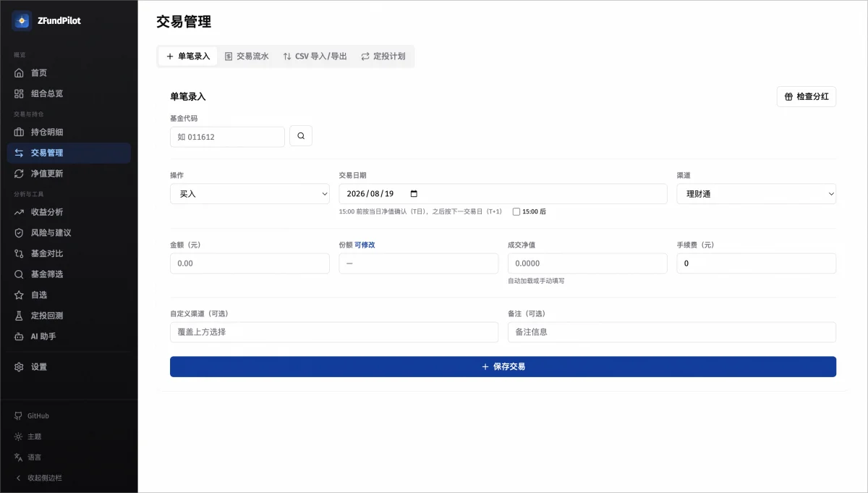Click the 交易管理 page heading
This screenshot has height=493, width=868.
pos(184,22)
